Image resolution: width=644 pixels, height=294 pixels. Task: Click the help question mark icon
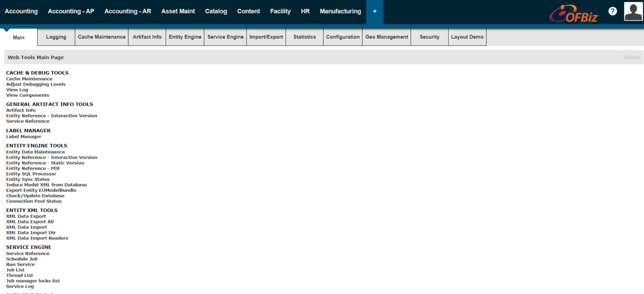click(x=613, y=12)
